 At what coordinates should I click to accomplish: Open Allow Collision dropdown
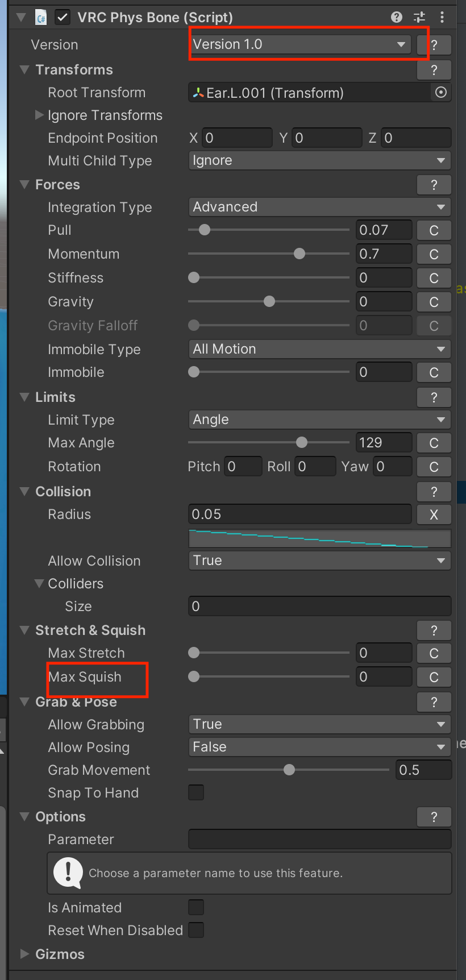click(x=319, y=560)
